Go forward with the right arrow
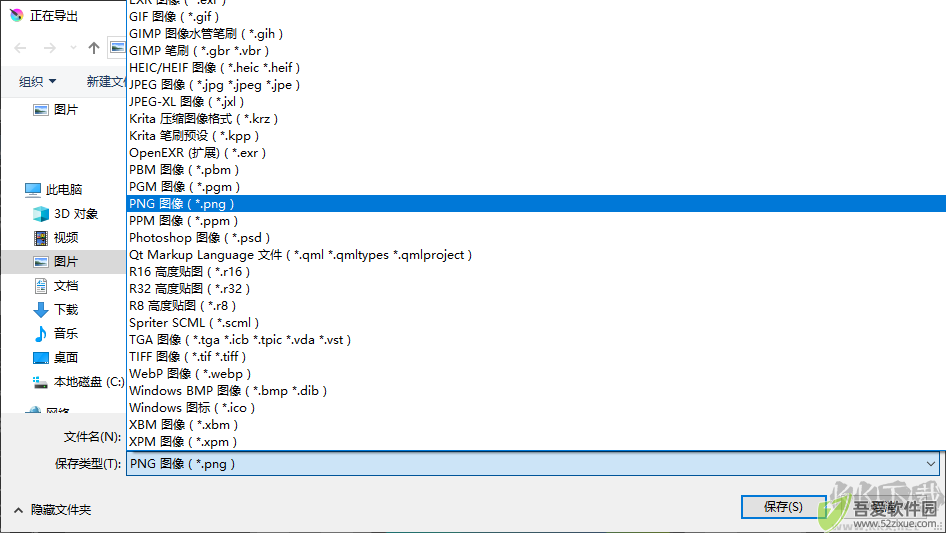Image resolution: width=946 pixels, height=533 pixels. pos(50,48)
